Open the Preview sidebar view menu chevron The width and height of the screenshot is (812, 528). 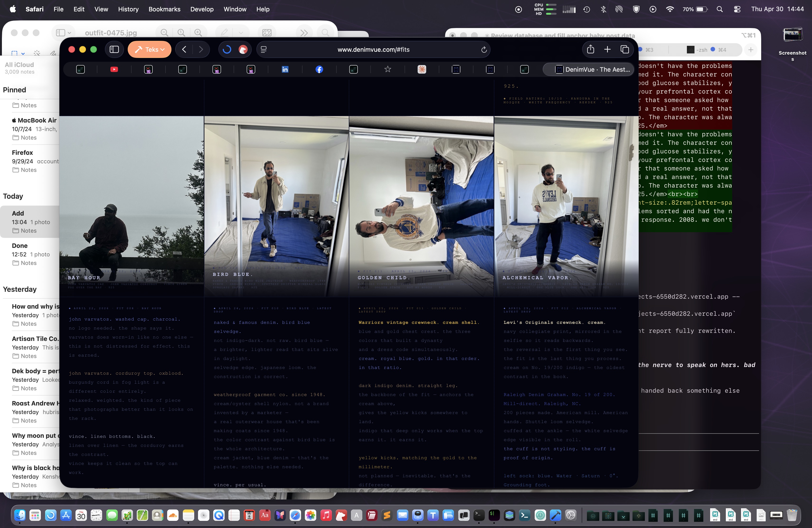point(69,33)
